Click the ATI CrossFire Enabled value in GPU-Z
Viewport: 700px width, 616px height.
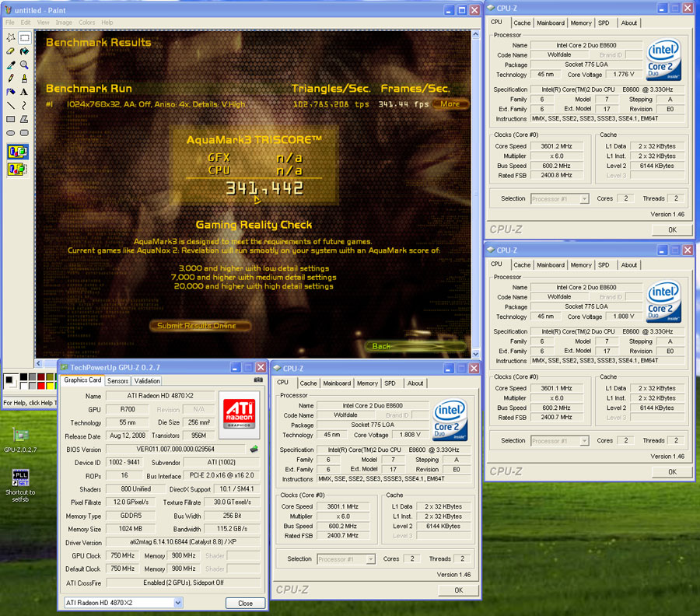[x=183, y=583]
